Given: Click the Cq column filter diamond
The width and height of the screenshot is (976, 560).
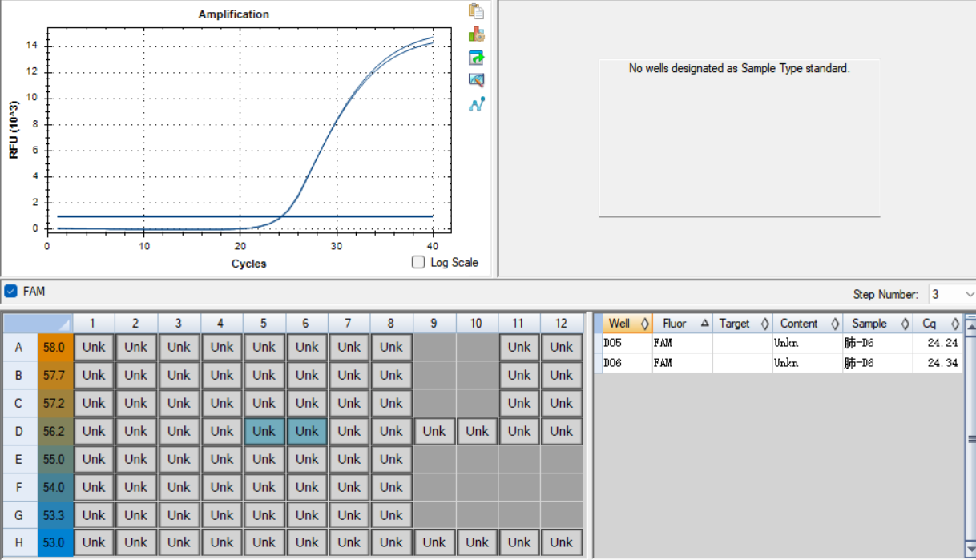Looking at the screenshot, I should [x=955, y=324].
